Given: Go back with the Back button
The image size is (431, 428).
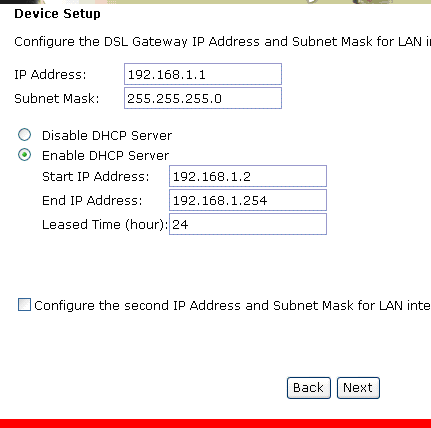Looking at the screenshot, I should (x=309, y=388).
